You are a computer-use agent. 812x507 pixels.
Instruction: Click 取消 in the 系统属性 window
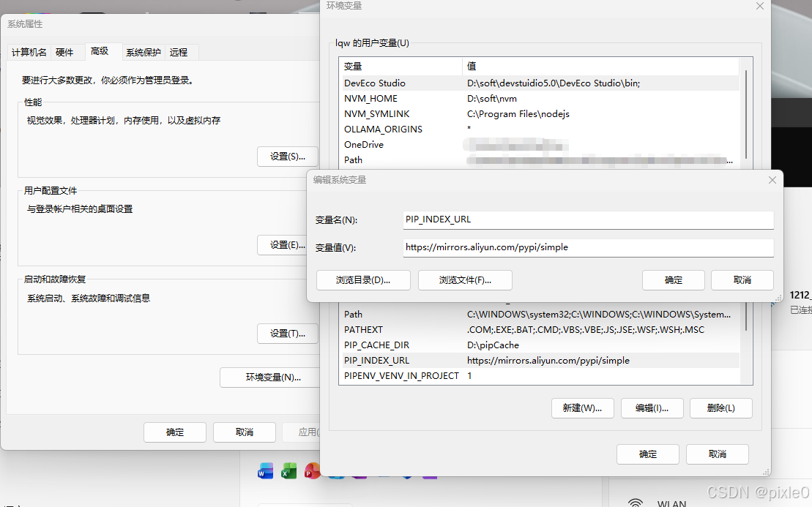(x=245, y=432)
